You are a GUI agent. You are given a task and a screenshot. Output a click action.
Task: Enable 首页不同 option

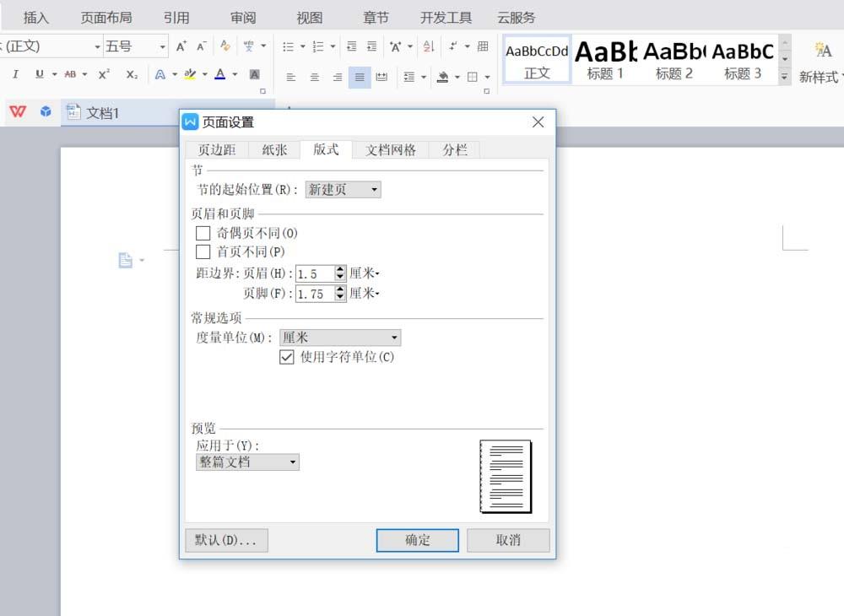coord(203,251)
